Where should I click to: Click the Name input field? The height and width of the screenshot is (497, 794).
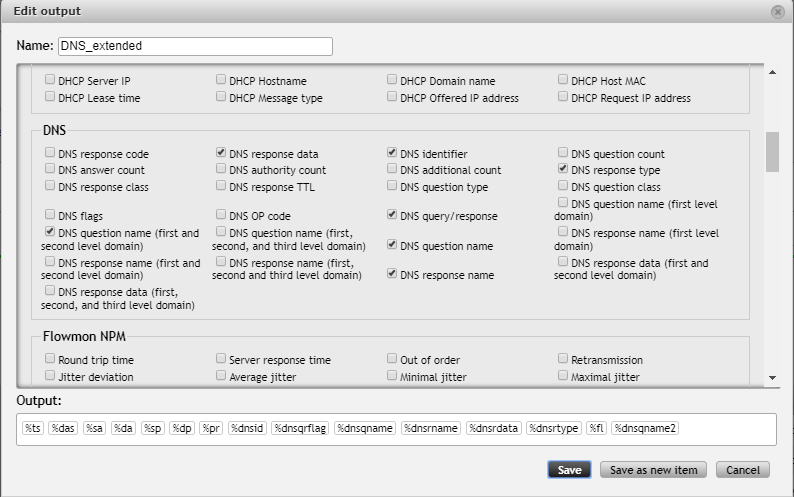point(194,46)
